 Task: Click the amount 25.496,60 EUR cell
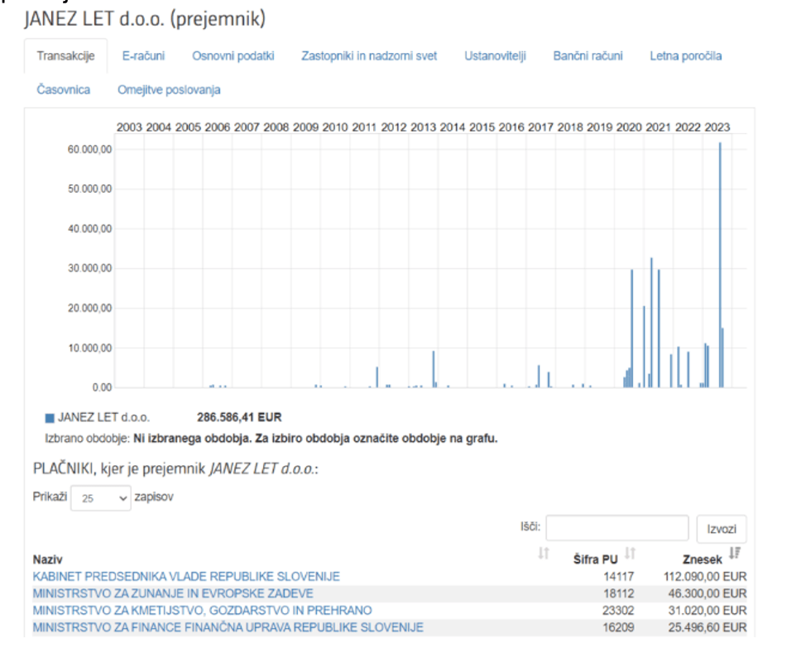click(x=708, y=627)
